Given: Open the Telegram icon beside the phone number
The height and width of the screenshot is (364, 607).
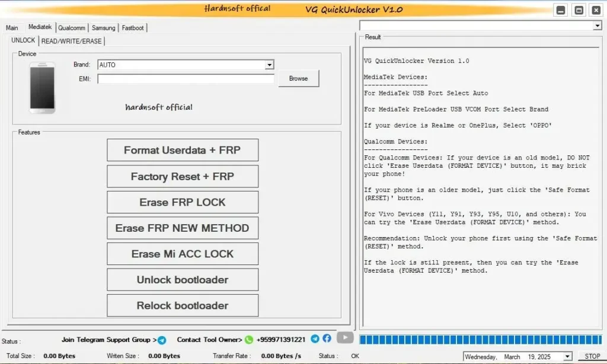Looking at the screenshot, I should coord(315,339).
